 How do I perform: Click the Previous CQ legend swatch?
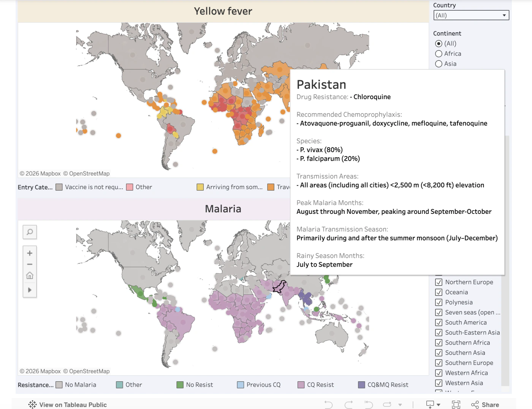[241, 385]
